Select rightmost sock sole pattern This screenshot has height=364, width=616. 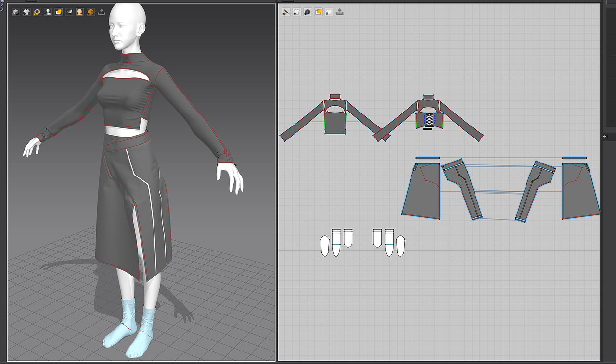[400, 246]
